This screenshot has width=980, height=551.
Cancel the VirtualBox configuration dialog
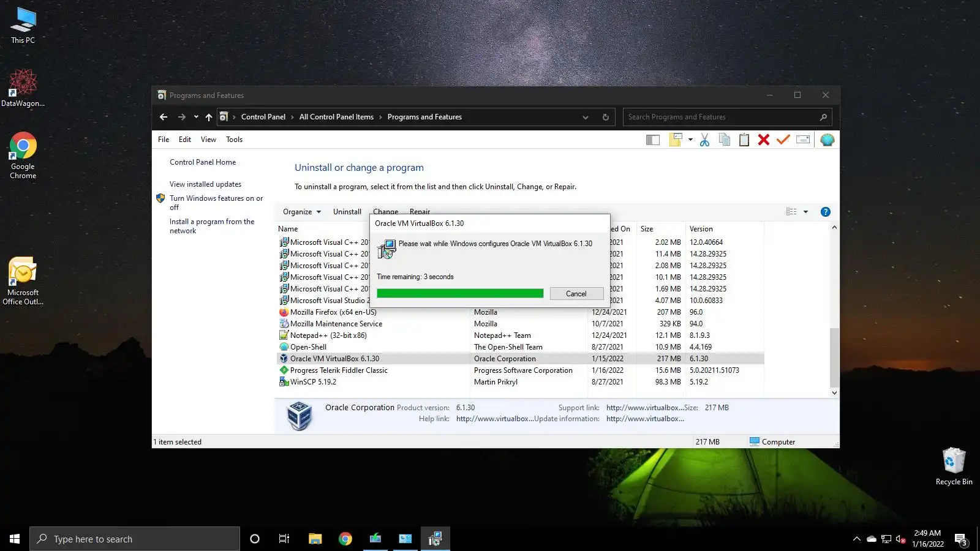[x=576, y=294]
